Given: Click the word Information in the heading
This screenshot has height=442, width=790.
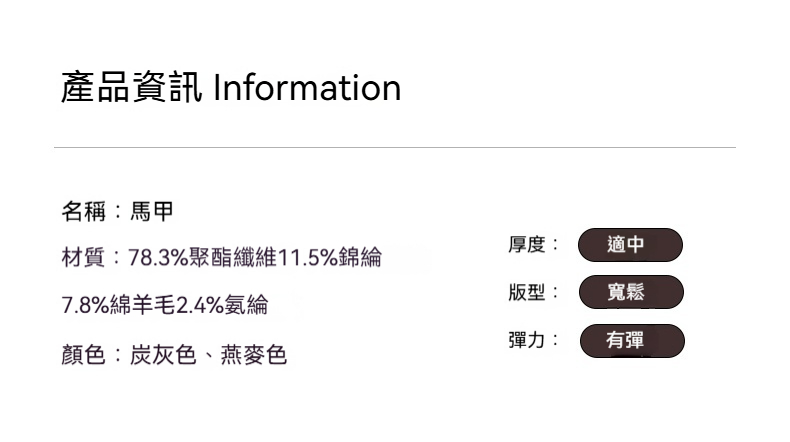Looking at the screenshot, I should pyautogui.click(x=306, y=88).
